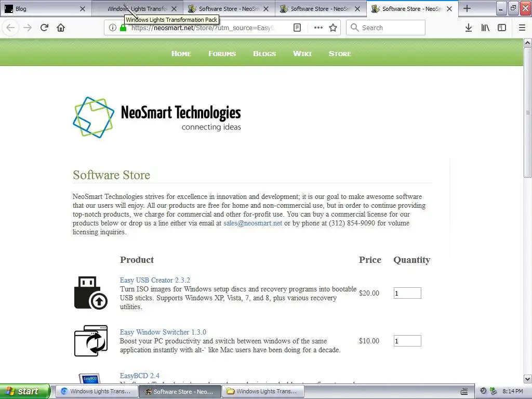Edit quantity for Easy Window Switcher
This screenshot has height=399, width=532.
pos(407,341)
